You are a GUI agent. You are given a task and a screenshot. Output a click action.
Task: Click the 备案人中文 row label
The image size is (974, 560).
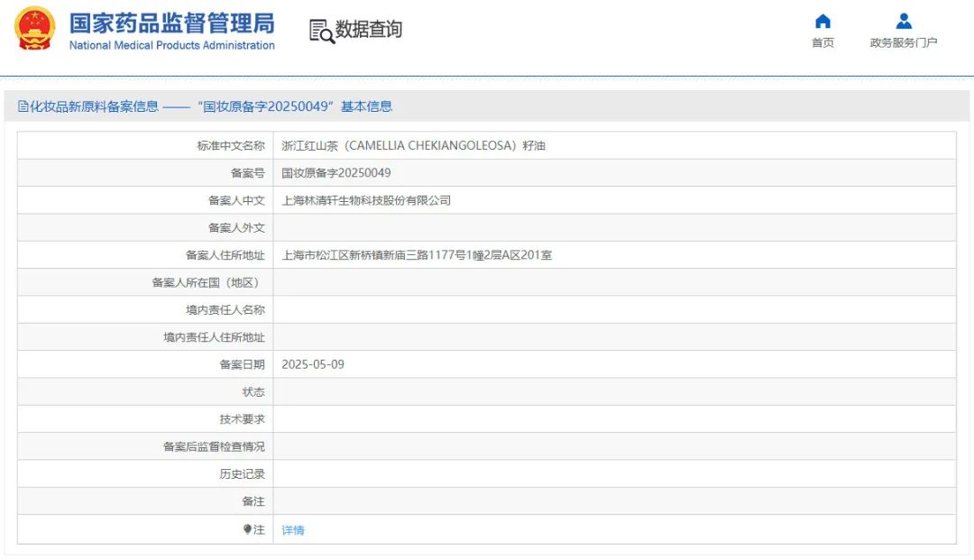coord(236,200)
